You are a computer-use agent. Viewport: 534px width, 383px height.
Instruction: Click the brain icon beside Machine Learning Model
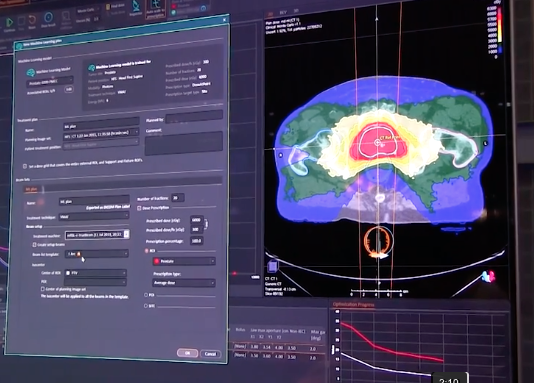pyautogui.click(x=31, y=73)
